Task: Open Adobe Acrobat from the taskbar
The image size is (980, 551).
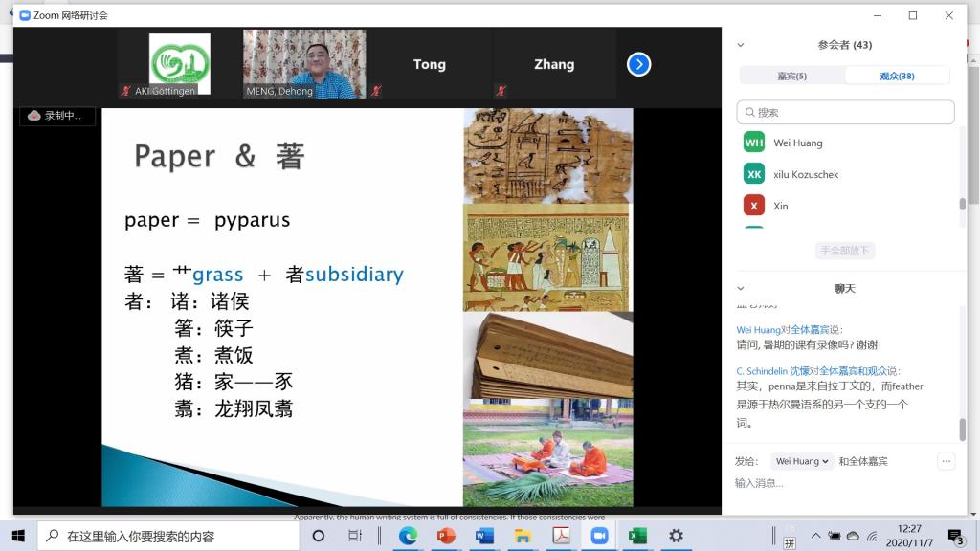Action: (561, 536)
